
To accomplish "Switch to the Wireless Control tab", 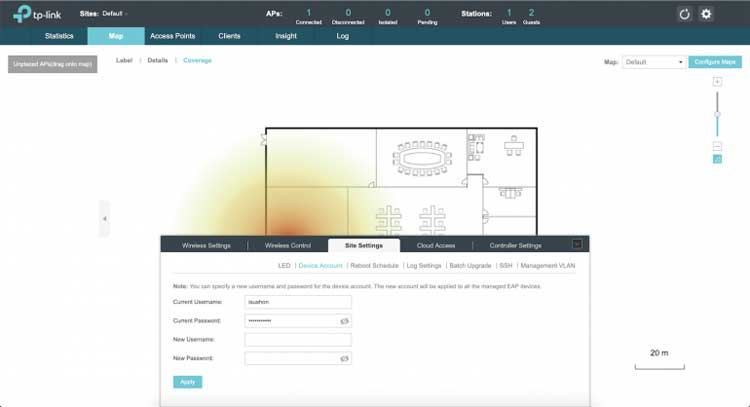I will pos(288,245).
